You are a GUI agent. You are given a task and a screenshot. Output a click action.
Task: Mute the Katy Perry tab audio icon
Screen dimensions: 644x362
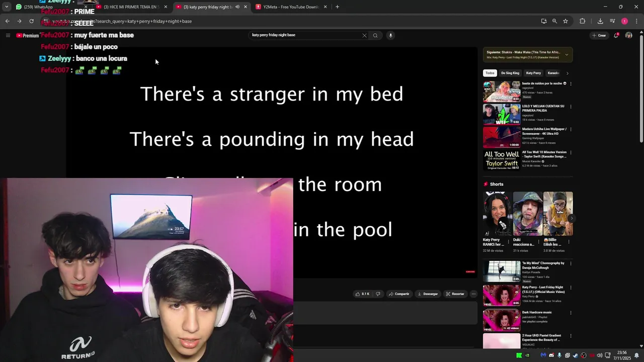(x=237, y=7)
